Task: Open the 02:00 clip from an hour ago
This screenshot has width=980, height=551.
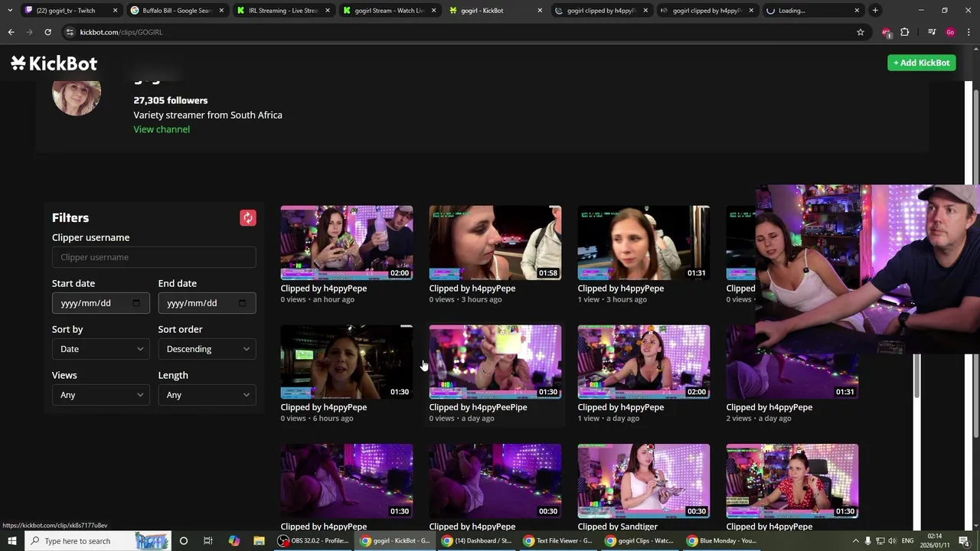Action: coord(347,243)
